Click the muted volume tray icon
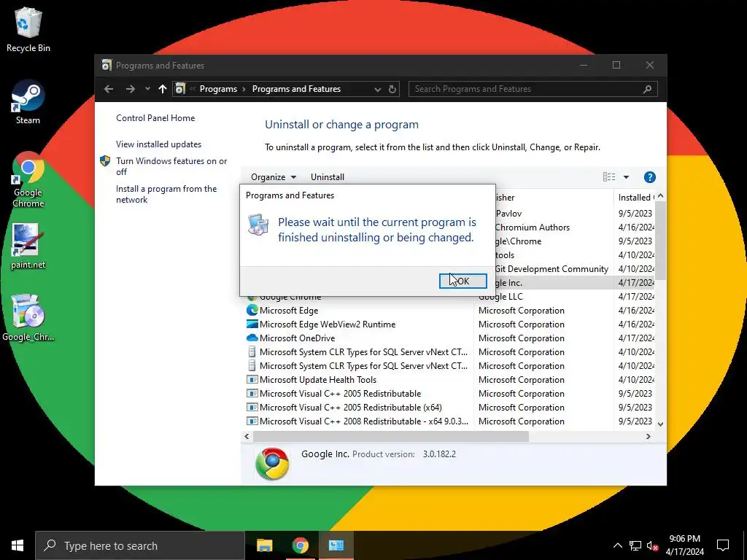The image size is (747, 560). click(x=652, y=545)
